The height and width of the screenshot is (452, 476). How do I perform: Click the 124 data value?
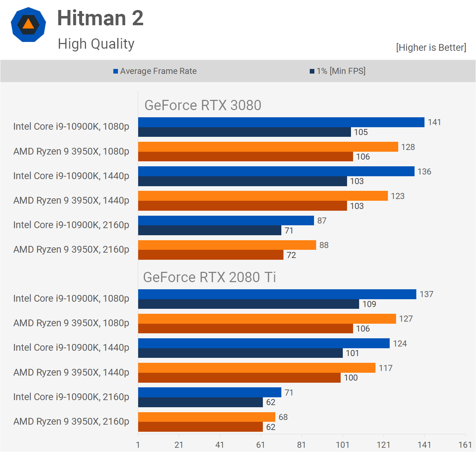click(400, 344)
